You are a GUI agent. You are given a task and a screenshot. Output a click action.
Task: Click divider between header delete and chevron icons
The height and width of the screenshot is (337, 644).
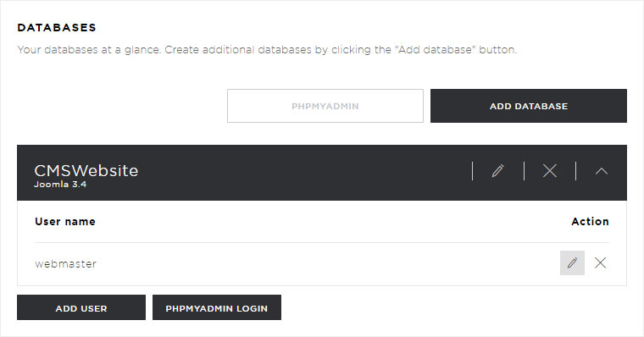click(576, 171)
